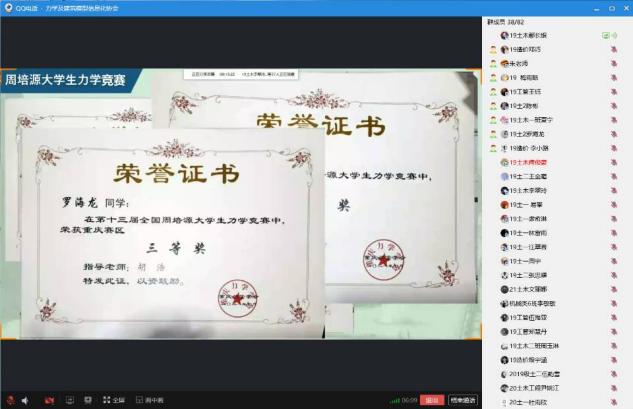
Task: Click the 画中画 picture-in-picture option
Action: pyautogui.click(x=150, y=400)
